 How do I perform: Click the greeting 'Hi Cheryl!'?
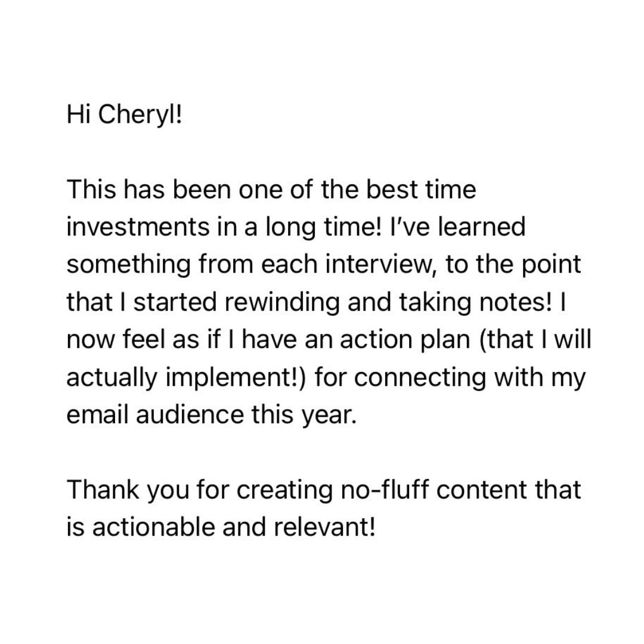(x=124, y=116)
